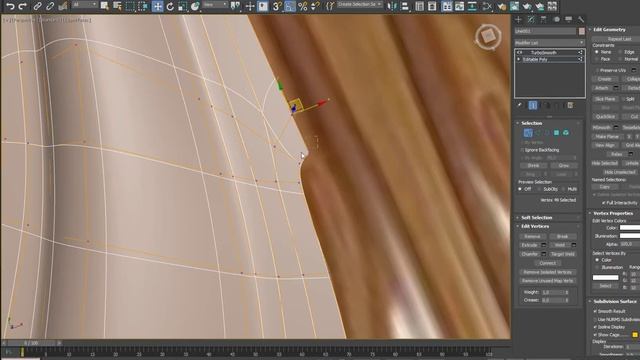Toggle Show End Result button
Screen dimensions: 640x360
(x=533, y=105)
